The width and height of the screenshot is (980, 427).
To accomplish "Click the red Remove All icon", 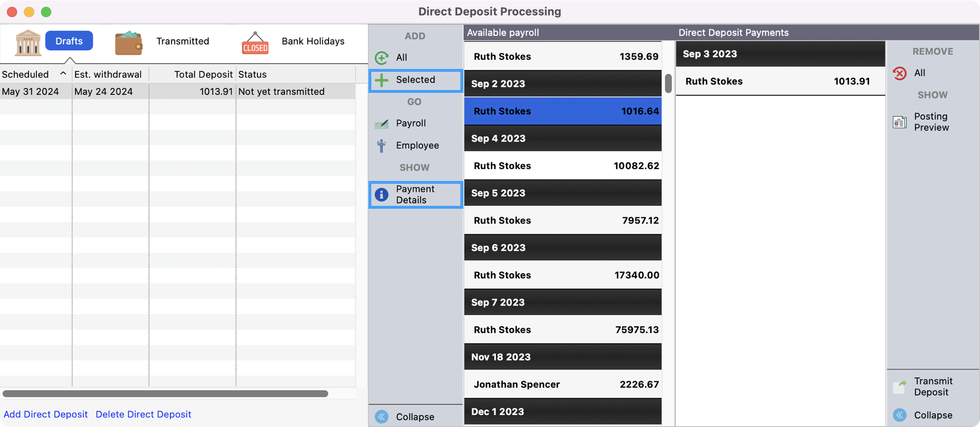I will pos(900,73).
